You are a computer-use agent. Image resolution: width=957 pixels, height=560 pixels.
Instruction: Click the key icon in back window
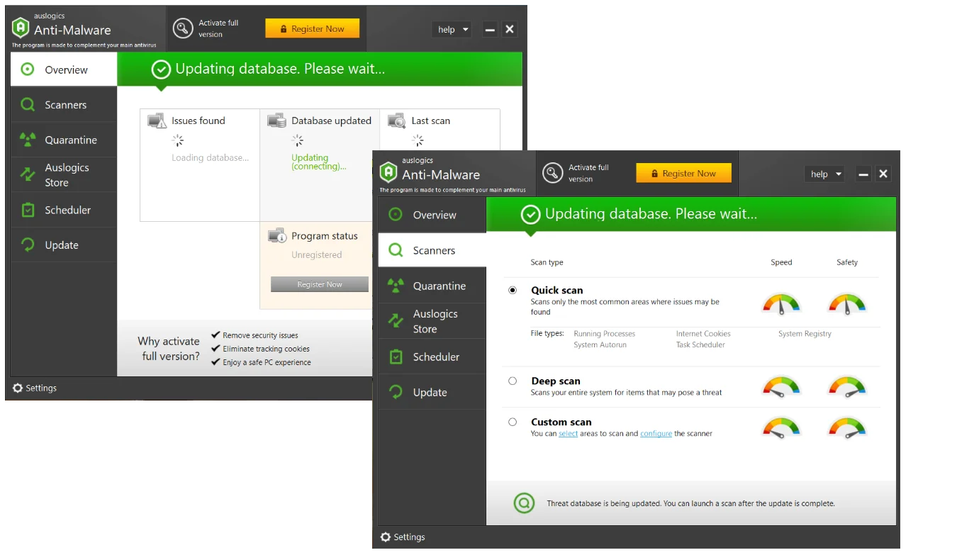click(x=183, y=28)
